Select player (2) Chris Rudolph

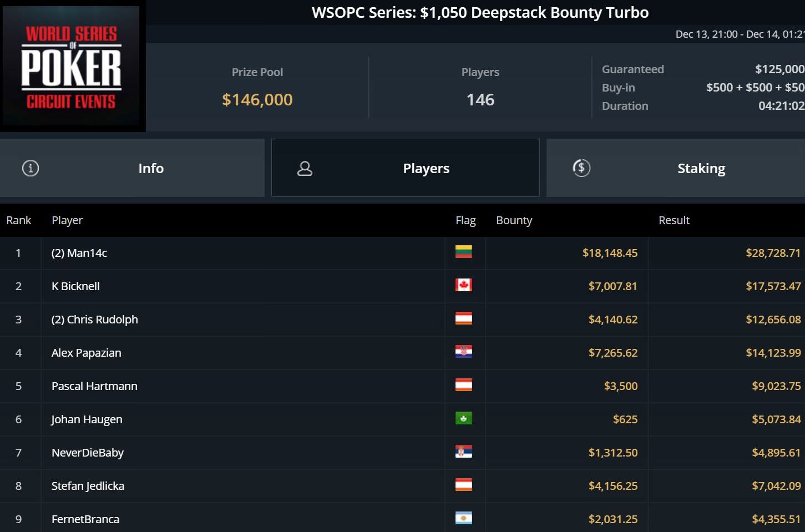(x=94, y=320)
